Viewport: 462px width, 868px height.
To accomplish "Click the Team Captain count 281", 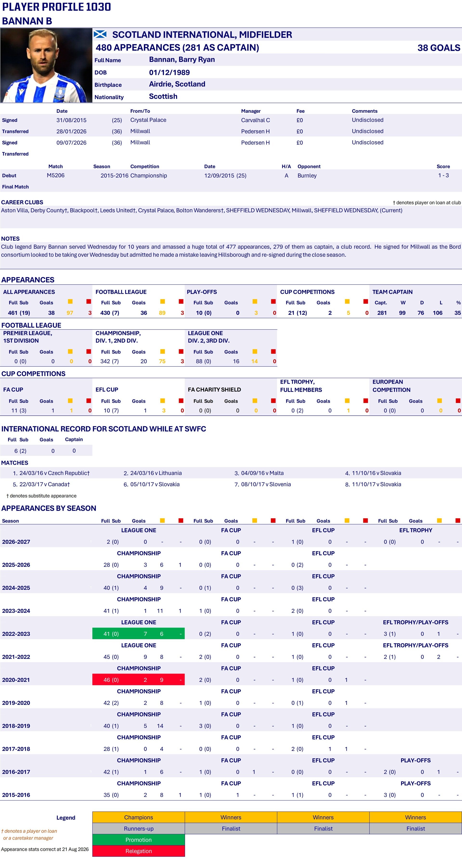I will pyautogui.click(x=382, y=313).
